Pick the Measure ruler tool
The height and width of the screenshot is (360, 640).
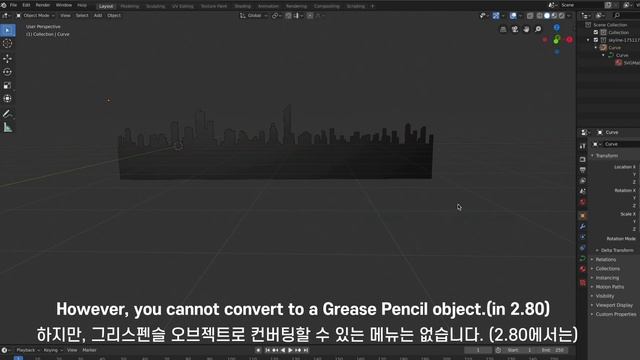pyautogui.click(x=7, y=128)
